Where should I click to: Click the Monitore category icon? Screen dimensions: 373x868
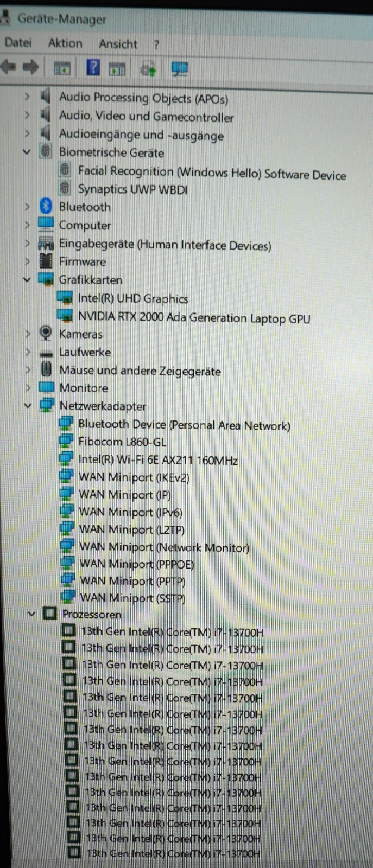(46, 387)
